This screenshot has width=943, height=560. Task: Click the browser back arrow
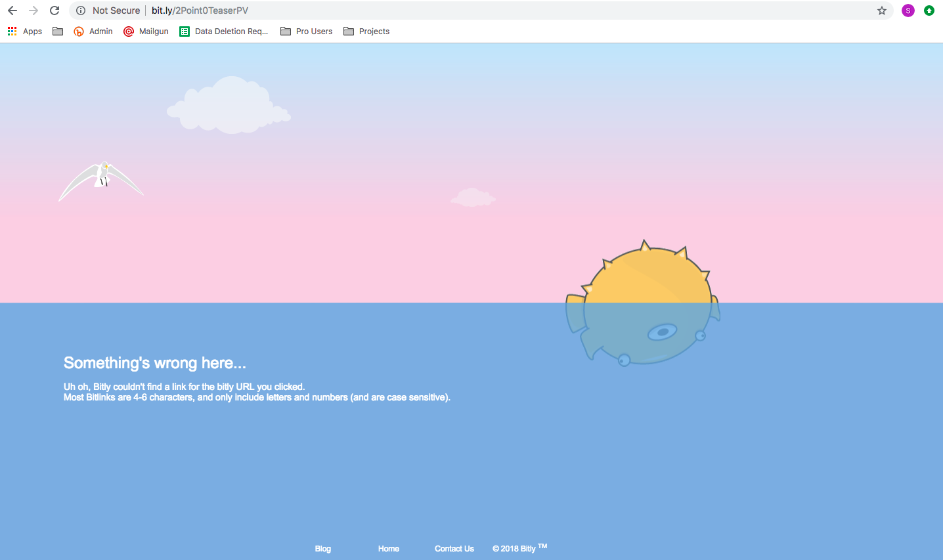12,11
